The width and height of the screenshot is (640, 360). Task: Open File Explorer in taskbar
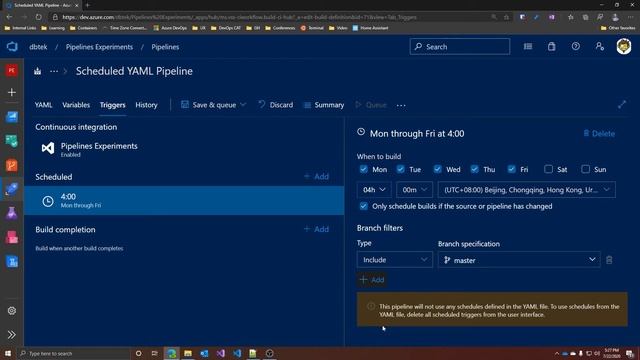point(188,353)
